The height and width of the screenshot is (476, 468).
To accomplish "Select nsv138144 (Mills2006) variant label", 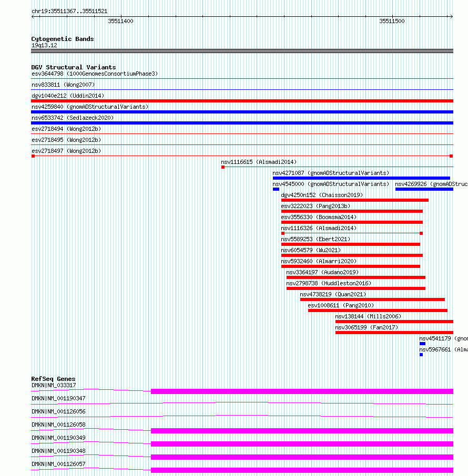I will [368, 316].
